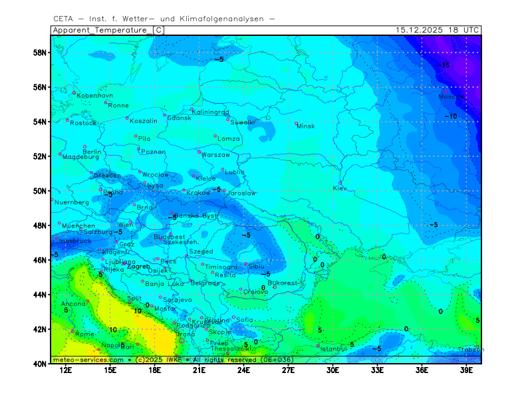Select the Kiev city marker circle
The width and height of the screenshot is (532, 399).
pyautogui.click(x=340, y=184)
